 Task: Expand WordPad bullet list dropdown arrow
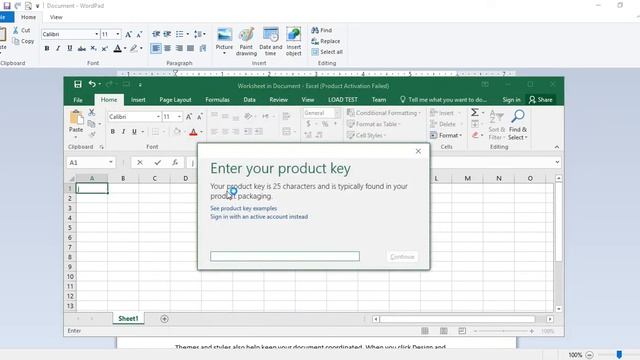click(187, 34)
